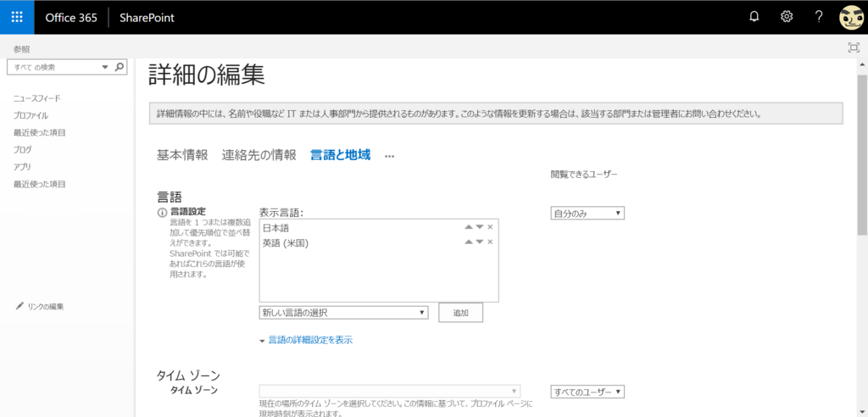
Task: Click the SharePoint header link
Action: 147,17
